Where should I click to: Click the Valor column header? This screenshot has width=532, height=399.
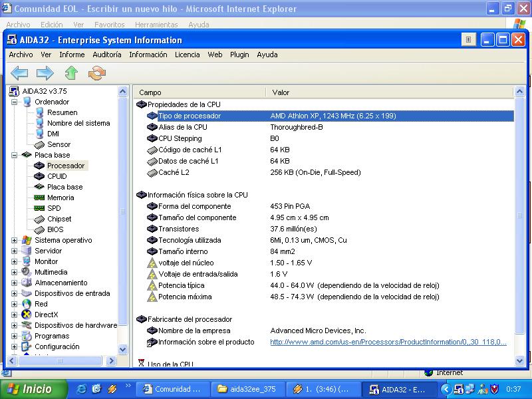[x=390, y=92]
